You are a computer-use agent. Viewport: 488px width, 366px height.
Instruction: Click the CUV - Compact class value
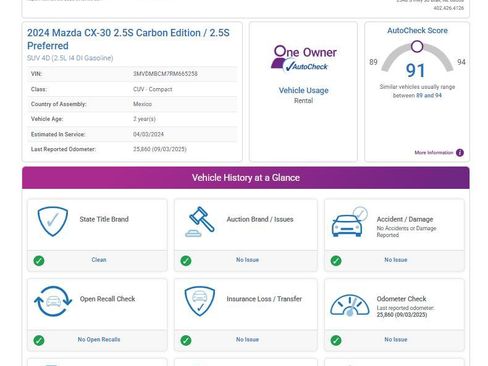[x=153, y=89]
